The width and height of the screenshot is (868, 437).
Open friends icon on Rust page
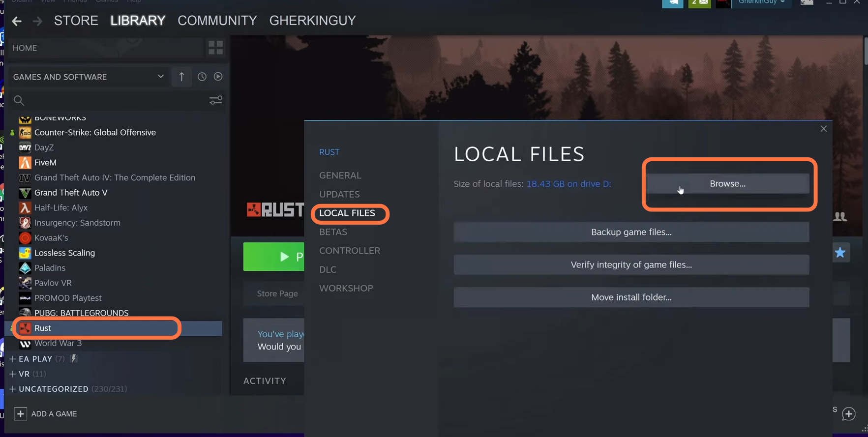(x=840, y=216)
